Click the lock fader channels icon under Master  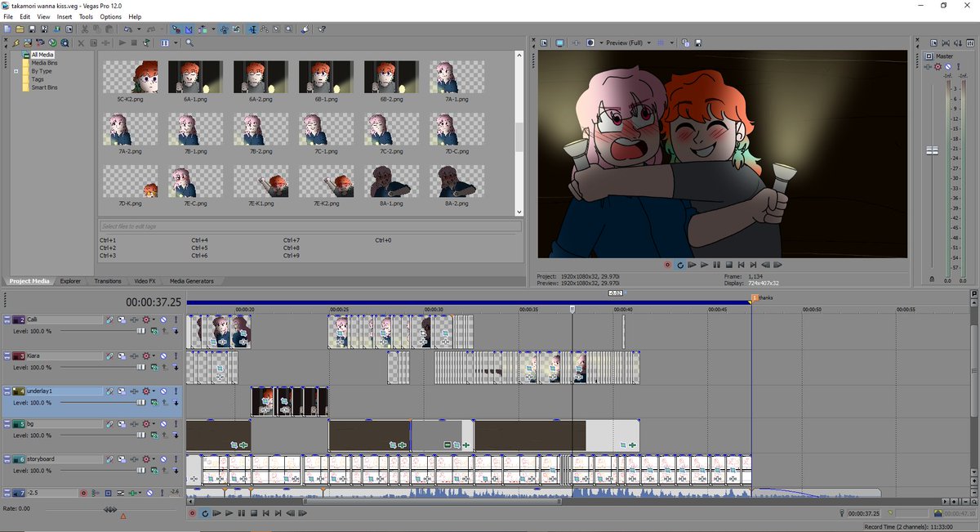click(932, 280)
